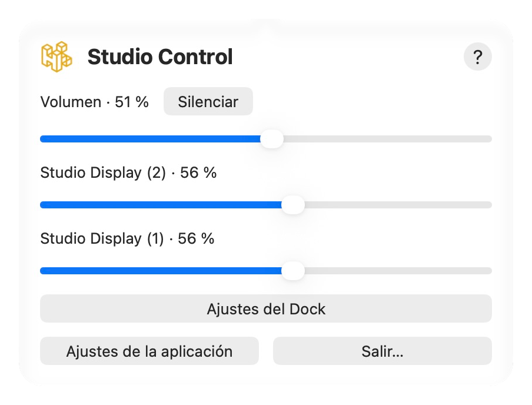The width and height of the screenshot is (532, 405).
Task: Select the Studio Display (2) brightness slider knob
Action: tap(293, 205)
